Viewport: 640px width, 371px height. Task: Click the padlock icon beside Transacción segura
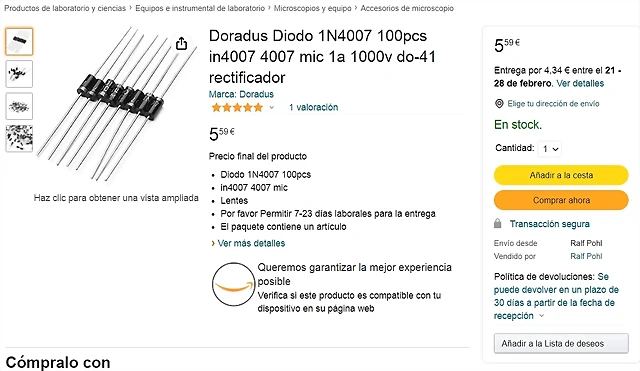pos(497,223)
